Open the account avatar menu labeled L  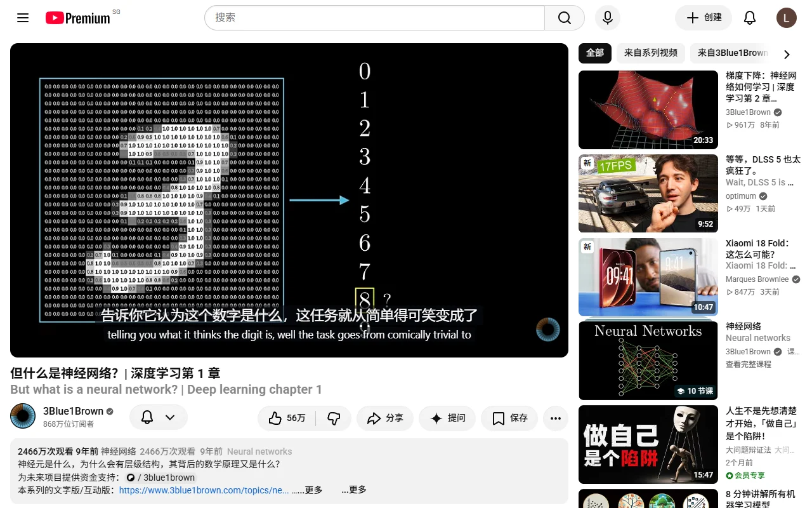click(787, 18)
